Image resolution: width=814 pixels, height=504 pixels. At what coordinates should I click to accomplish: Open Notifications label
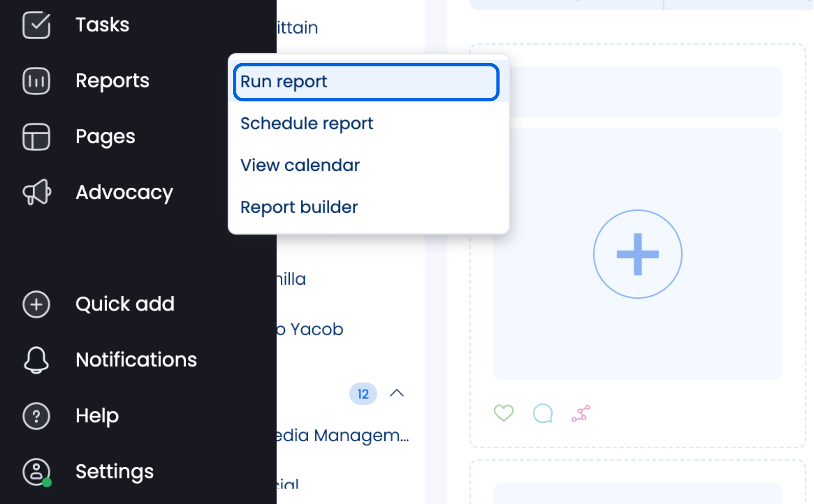pos(136,360)
